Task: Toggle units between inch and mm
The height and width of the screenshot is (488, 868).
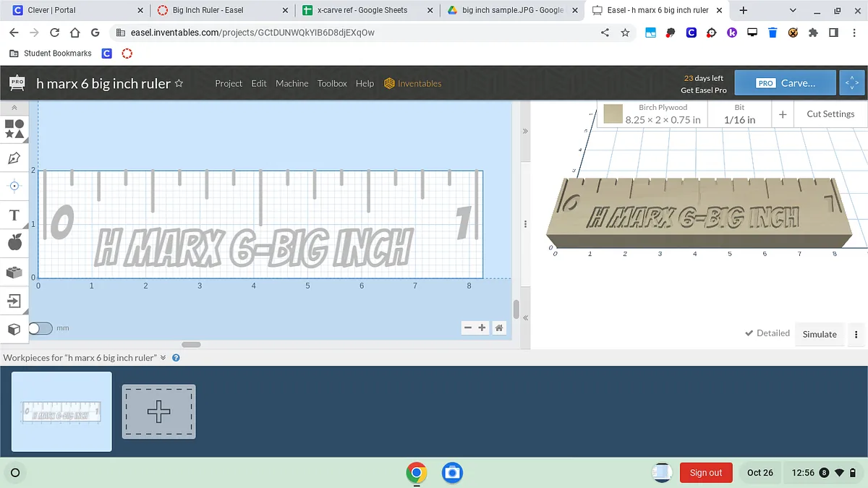Action: (x=41, y=328)
